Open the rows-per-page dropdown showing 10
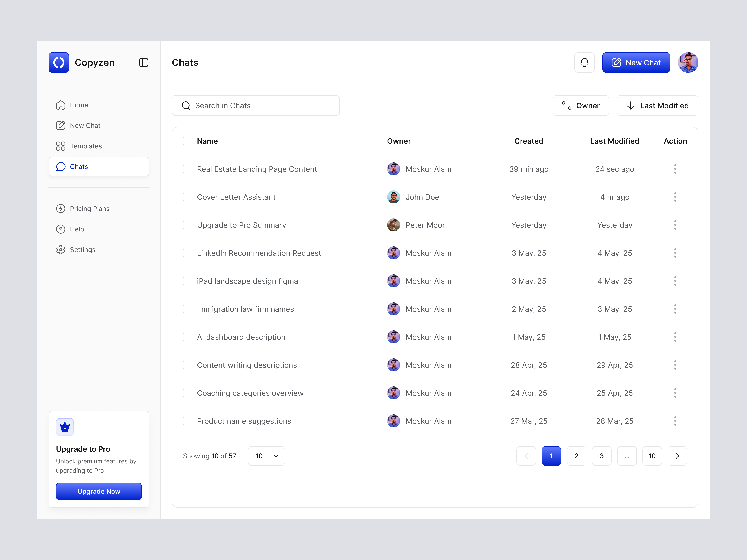The height and width of the screenshot is (560, 747). 266,456
